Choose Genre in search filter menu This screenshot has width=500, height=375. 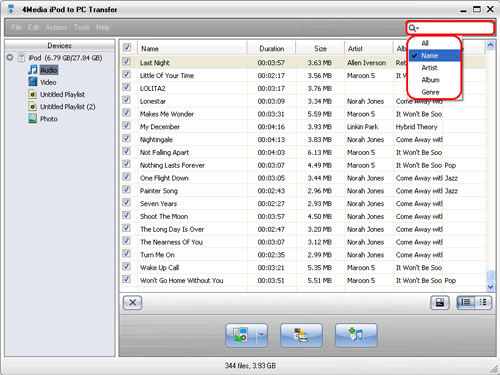click(x=435, y=92)
